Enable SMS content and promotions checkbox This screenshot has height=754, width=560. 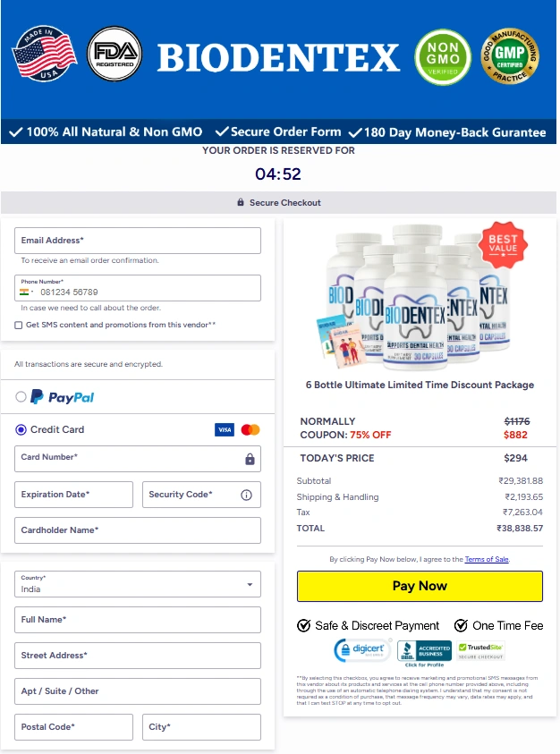point(18,325)
